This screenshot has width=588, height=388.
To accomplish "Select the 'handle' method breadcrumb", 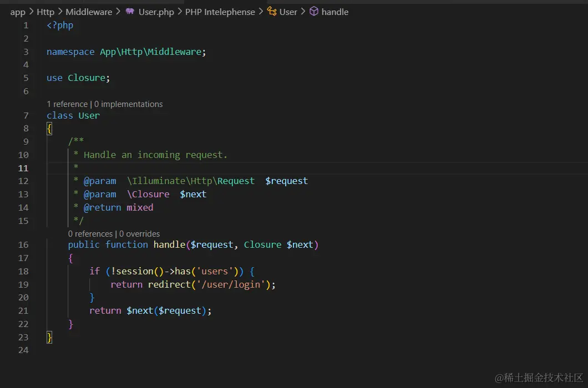I will (335, 12).
